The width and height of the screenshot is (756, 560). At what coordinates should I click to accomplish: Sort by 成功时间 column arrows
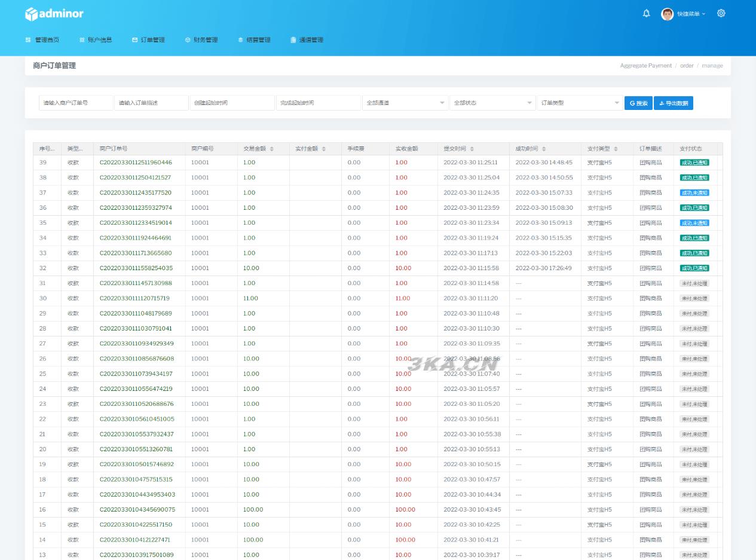[x=544, y=149]
